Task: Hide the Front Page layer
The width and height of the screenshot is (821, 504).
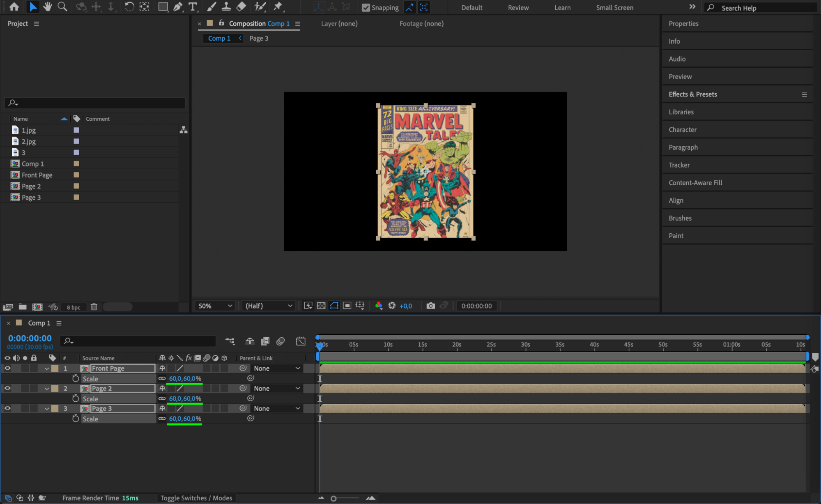Action: (x=7, y=368)
